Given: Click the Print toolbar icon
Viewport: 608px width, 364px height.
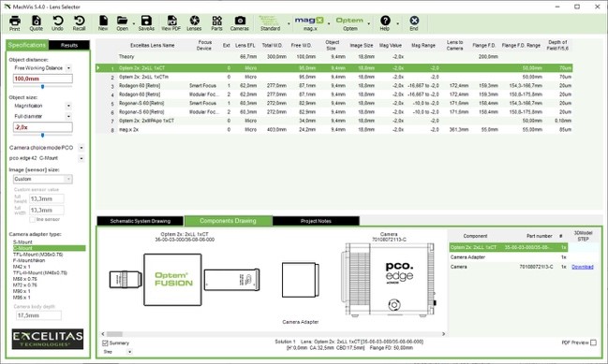Looking at the screenshot, I should tap(15, 23).
